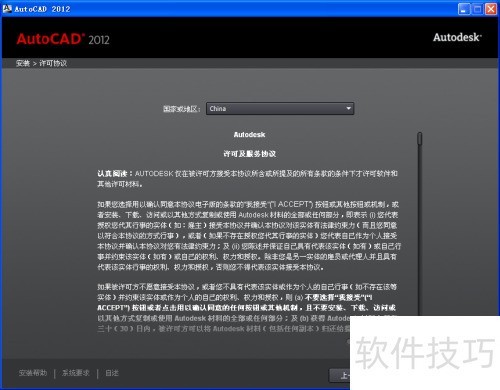This screenshot has width=500, height=390.
Task: Open the 安装帮助 link
Action: coord(33,373)
